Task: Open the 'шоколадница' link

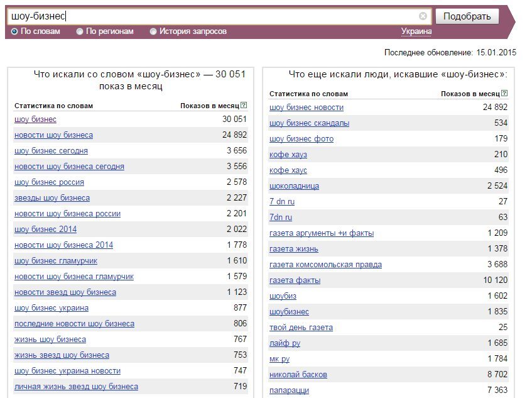Action: tap(294, 185)
